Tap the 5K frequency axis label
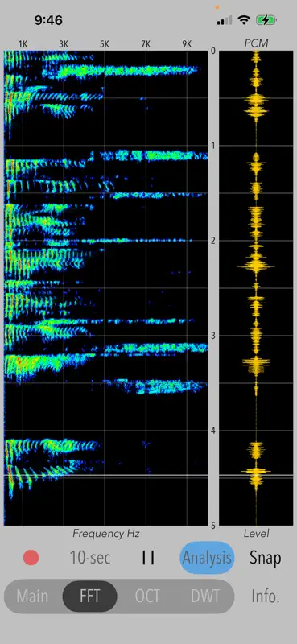This screenshot has width=297, height=644. (x=105, y=44)
